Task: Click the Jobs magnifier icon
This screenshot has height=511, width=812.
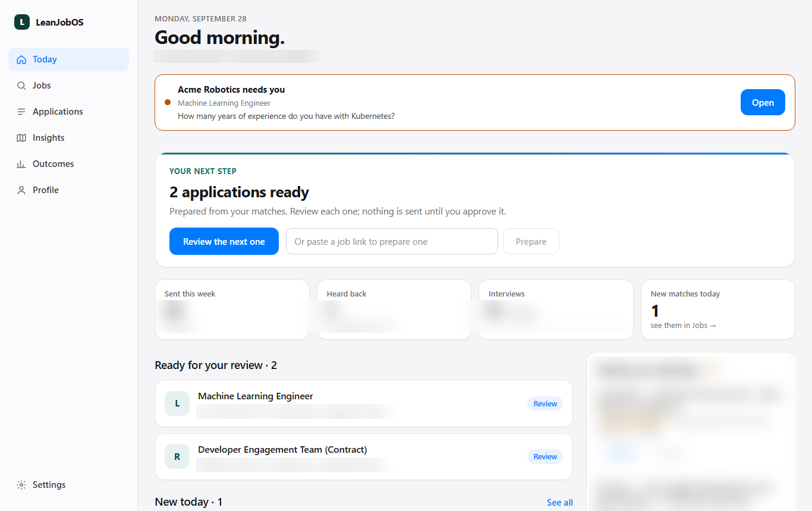Action: point(21,86)
